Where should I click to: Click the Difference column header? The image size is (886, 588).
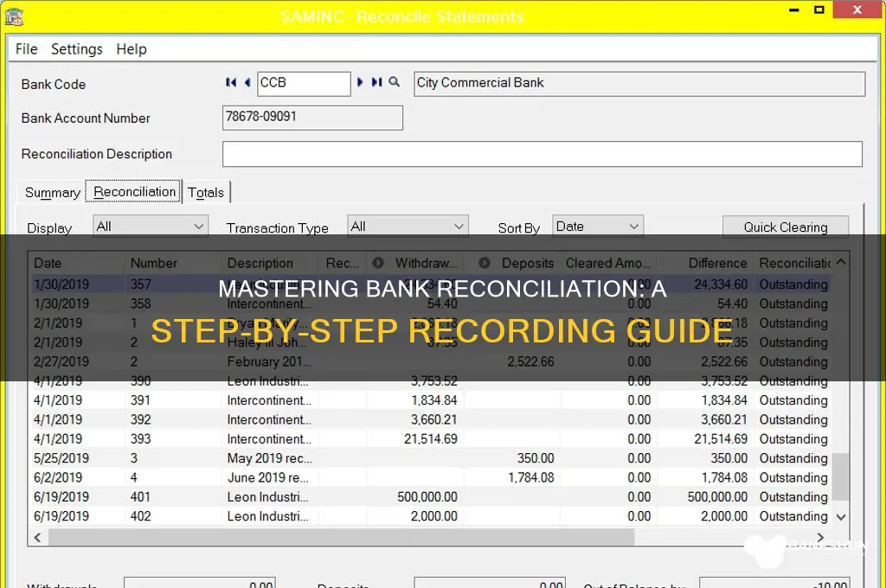pos(704,263)
